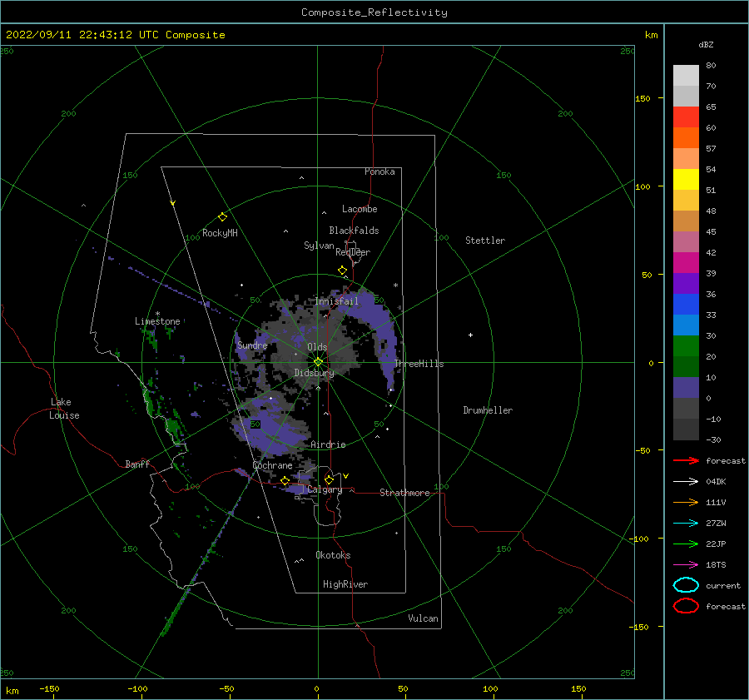
Task: Pick the red 65 dBZ swatch
Action: [x=686, y=117]
